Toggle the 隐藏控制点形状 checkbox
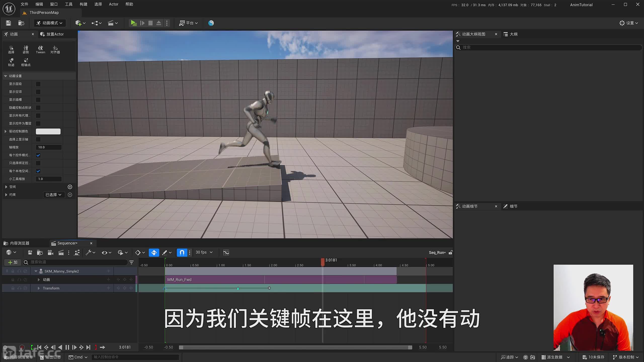The width and height of the screenshot is (644, 362). coord(38,108)
